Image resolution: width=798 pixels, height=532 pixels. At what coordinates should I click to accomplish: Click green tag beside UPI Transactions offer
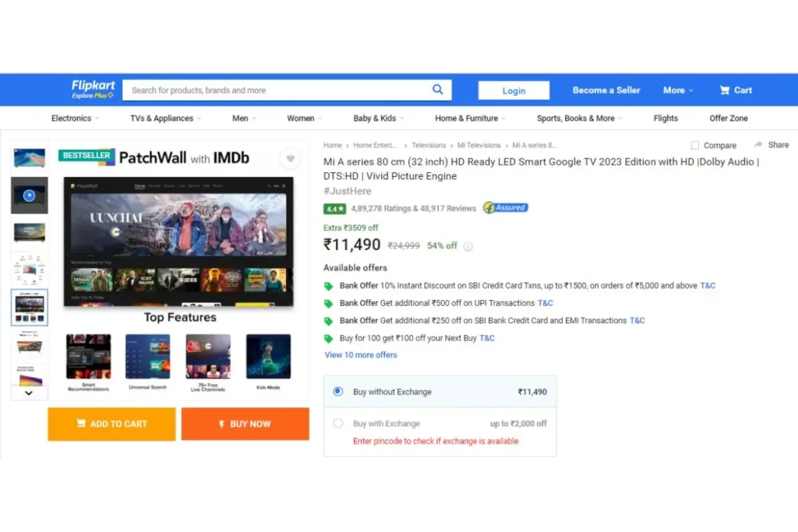click(x=329, y=304)
